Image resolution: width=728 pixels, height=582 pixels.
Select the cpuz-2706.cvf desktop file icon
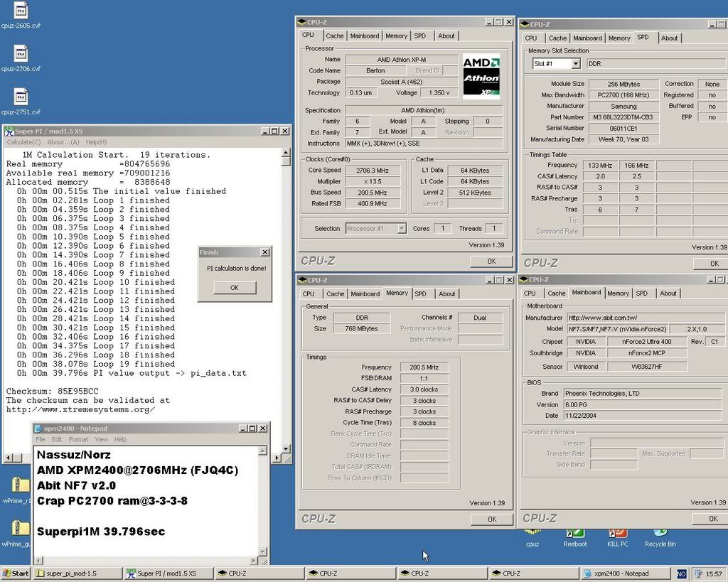(x=21, y=54)
